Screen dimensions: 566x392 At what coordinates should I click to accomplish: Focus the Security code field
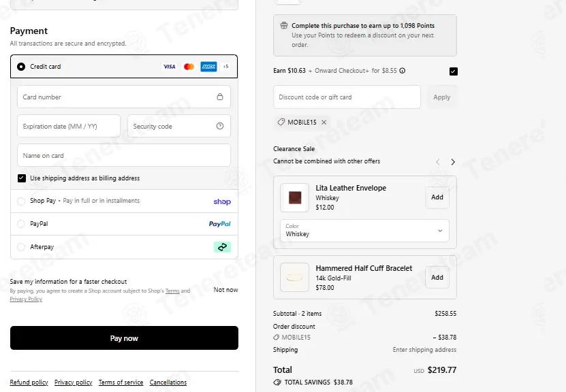point(179,126)
